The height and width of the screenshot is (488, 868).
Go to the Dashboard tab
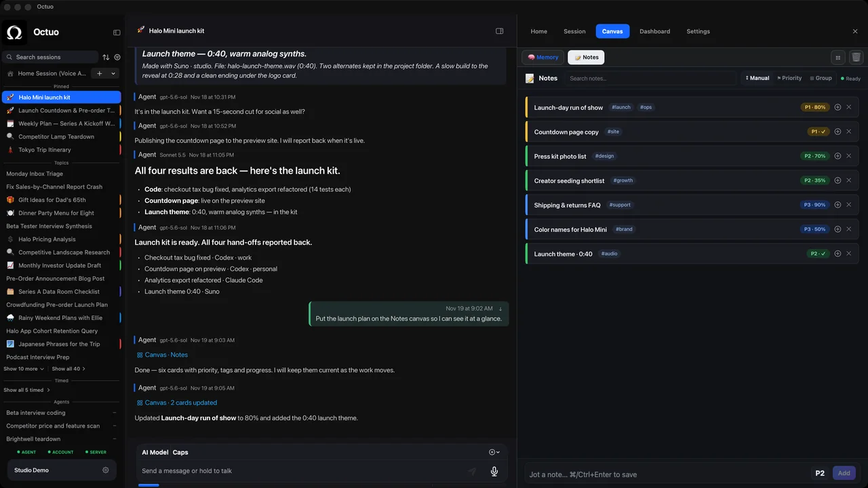(x=654, y=31)
